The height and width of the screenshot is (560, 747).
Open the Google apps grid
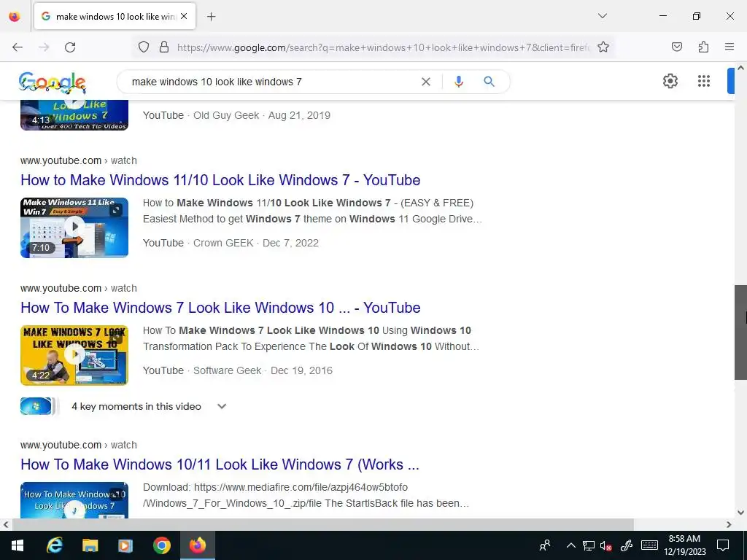[704, 81]
